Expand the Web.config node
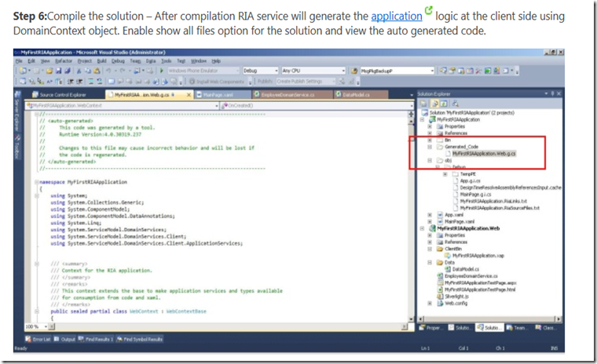This screenshot has height=364, width=597. point(430,304)
